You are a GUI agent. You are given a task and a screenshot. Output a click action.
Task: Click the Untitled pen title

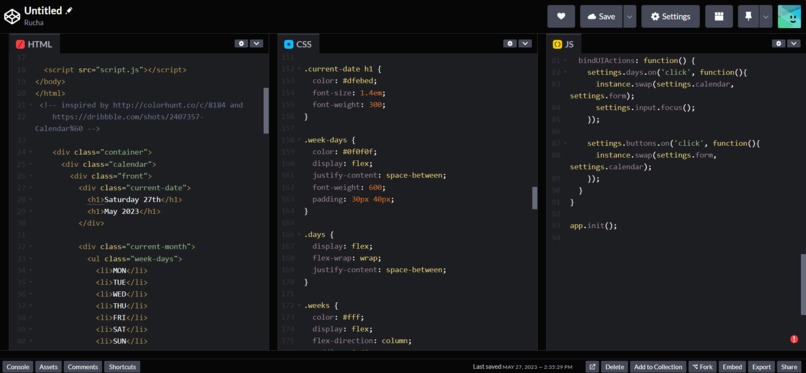tap(43, 10)
